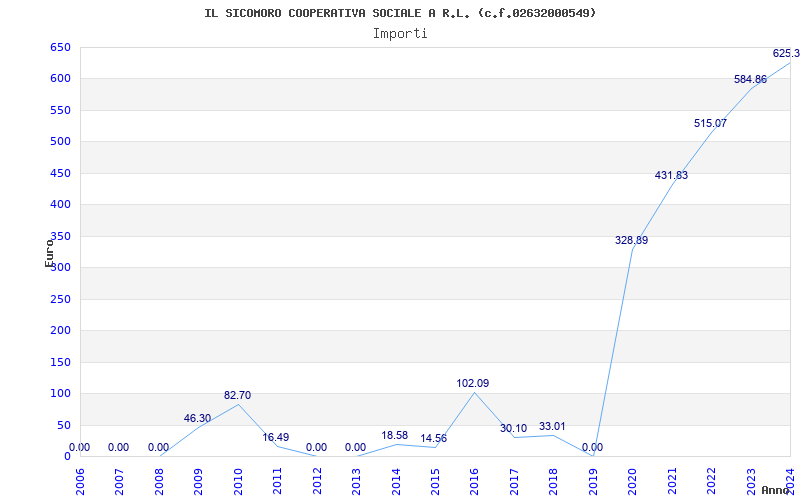This screenshot has height=500, width=800.
Task: Click the Importi chart subtitle
Action: 400,33
